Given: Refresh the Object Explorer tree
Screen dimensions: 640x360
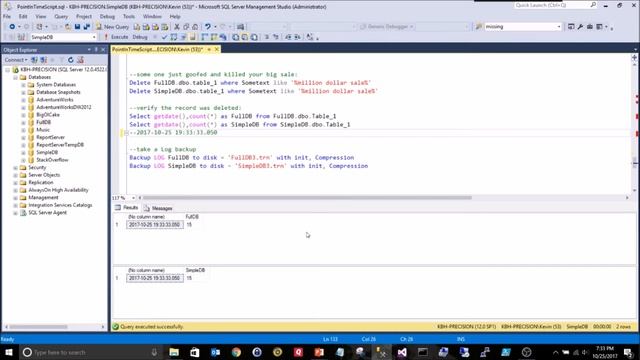Looking at the screenshot, I should (x=71, y=60).
